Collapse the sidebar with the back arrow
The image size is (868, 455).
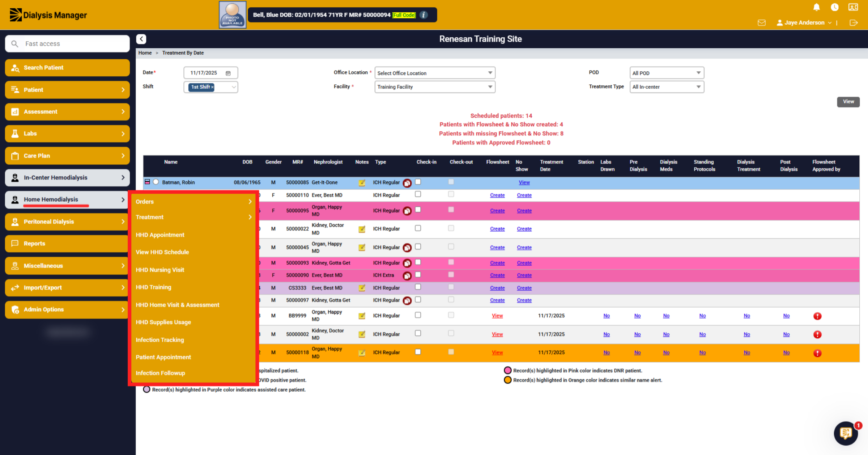tap(141, 39)
